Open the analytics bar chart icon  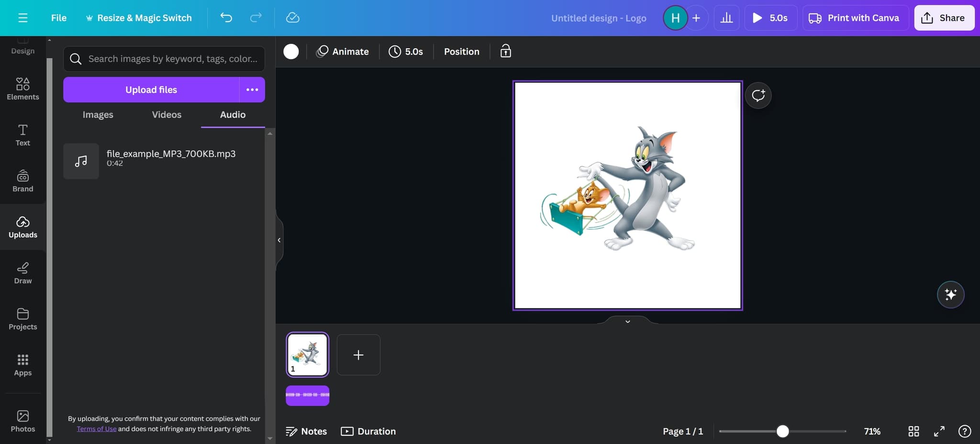pos(726,18)
